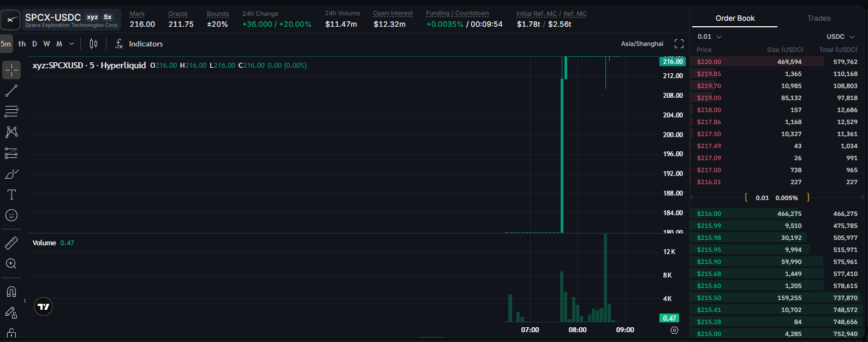The height and width of the screenshot is (342, 868).
Task: Toggle lock all drawing tools
Action: (x=11, y=333)
